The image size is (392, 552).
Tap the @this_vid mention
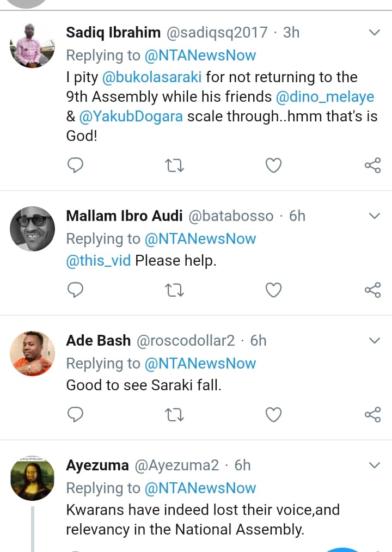[x=98, y=261]
